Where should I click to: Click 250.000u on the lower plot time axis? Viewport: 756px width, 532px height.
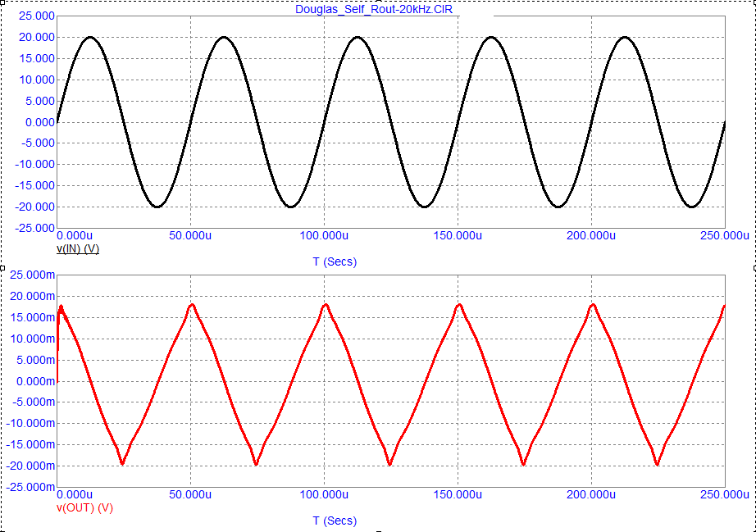click(x=725, y=494)
